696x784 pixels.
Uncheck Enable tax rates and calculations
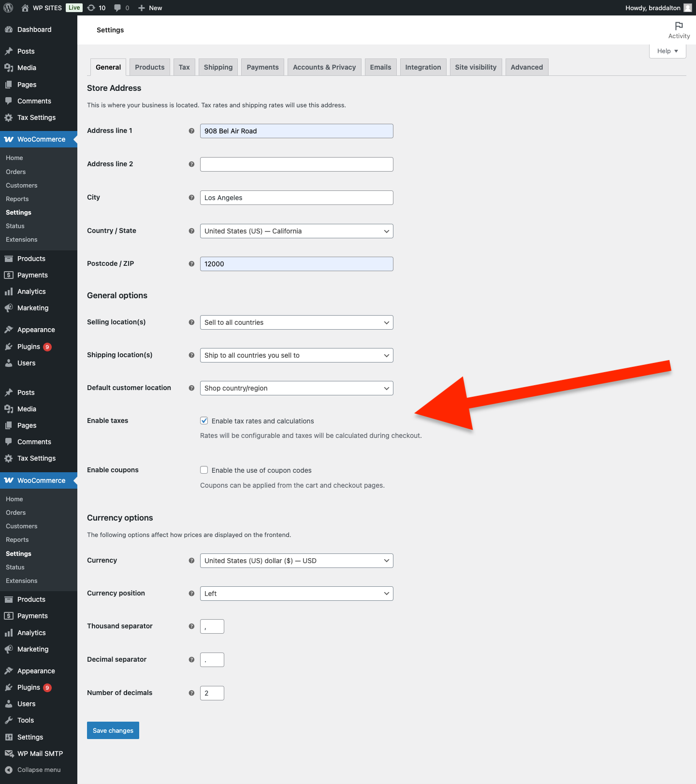tap(204, 421)
